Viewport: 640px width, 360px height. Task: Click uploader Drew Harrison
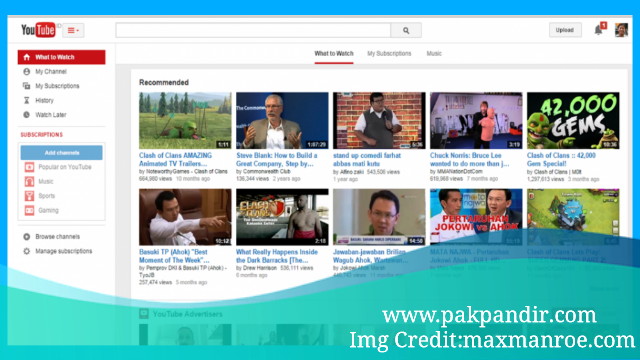[260, 268]
